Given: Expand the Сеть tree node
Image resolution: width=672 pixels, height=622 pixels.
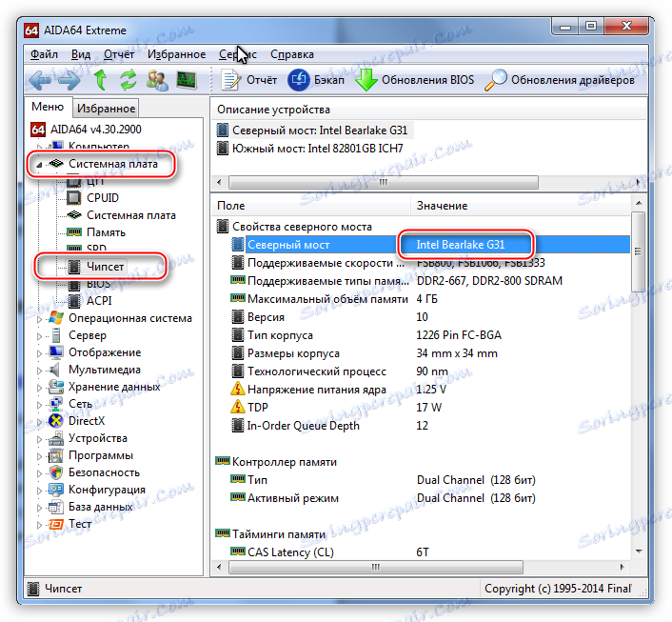Looking at the screenshot, I should [x=39, y=405].
